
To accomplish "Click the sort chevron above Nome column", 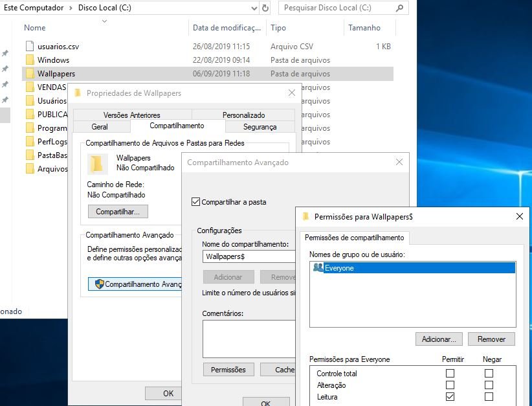I will (x=104, y=21).
